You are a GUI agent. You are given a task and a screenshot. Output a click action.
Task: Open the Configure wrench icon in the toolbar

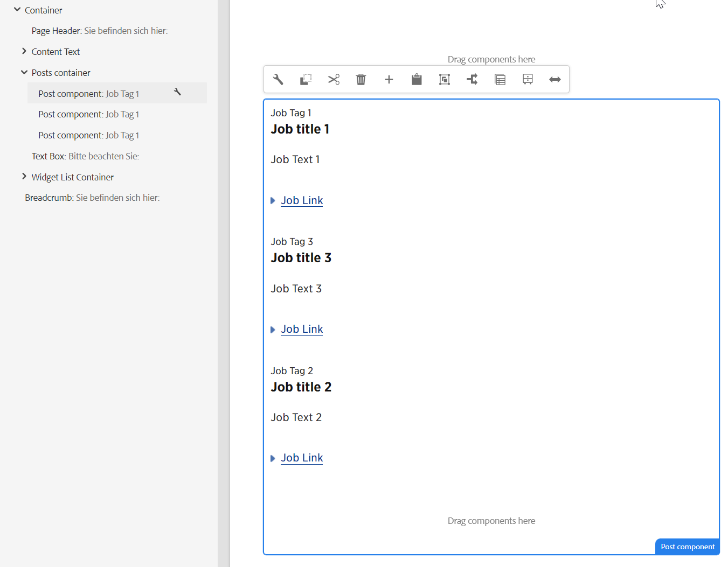[278, 79]
